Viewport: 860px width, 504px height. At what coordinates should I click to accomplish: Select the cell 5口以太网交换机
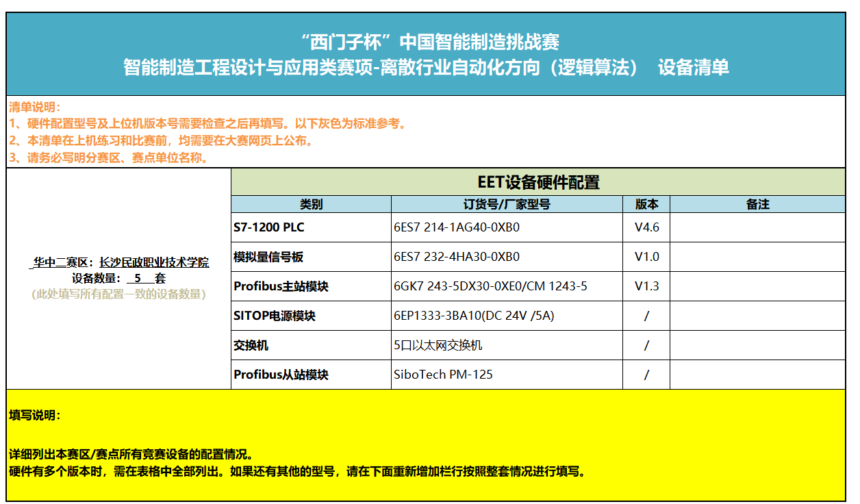pos(507,345)
